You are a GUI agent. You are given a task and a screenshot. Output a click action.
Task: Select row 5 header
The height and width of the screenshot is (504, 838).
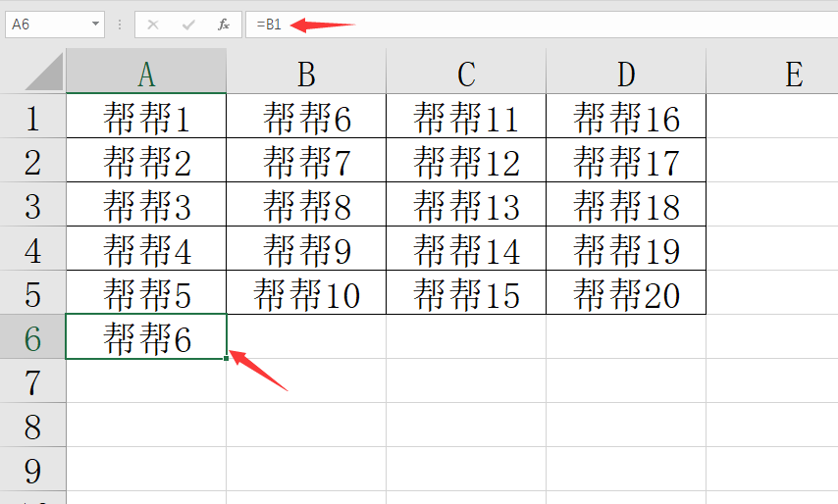click(32, 292)
